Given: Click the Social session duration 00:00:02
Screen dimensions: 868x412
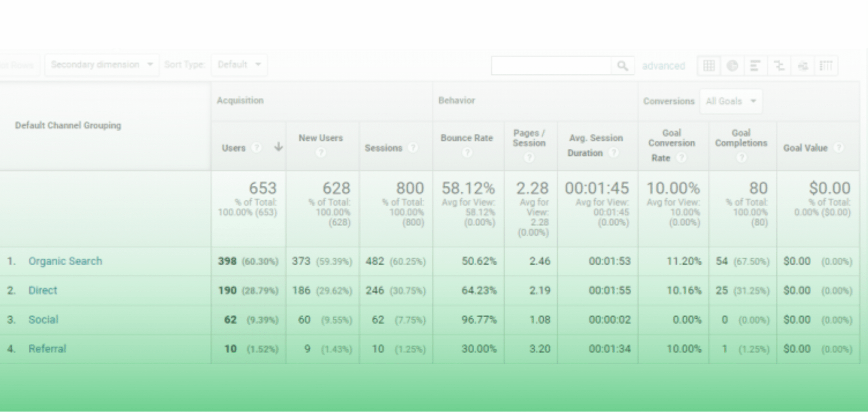Looking at the screenshot, I should click(610, 320).
